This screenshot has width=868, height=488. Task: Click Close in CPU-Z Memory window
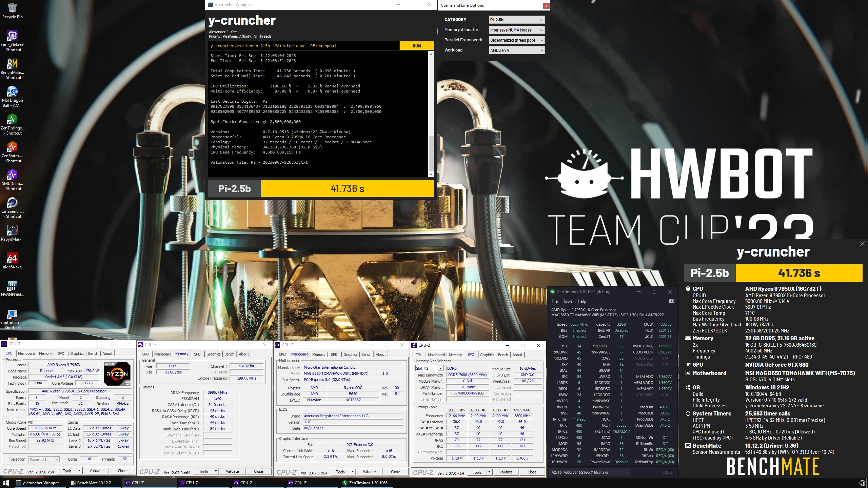tap(258, 471)
